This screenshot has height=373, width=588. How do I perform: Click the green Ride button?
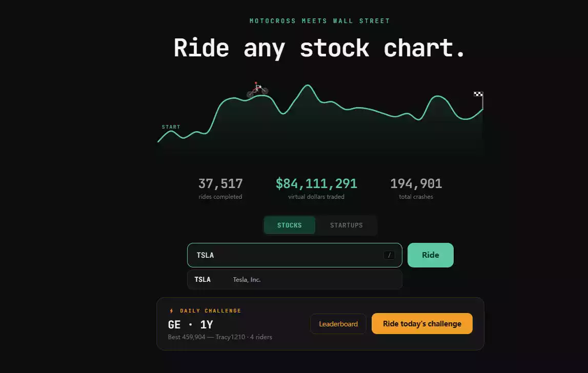pos(431,255)
